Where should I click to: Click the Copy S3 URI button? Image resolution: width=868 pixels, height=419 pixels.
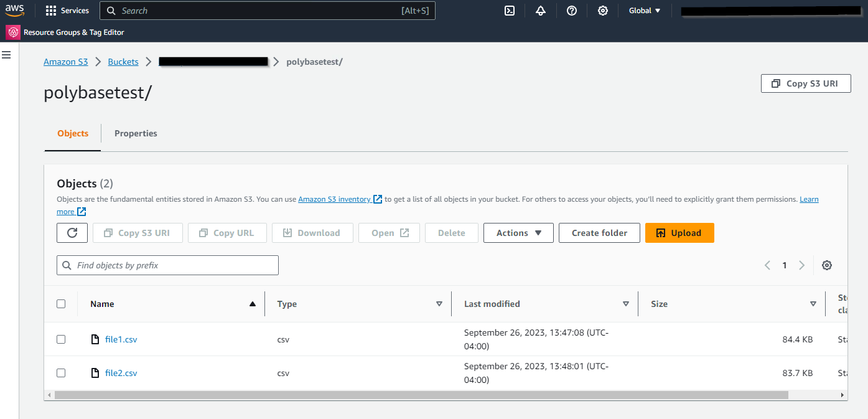805,83
